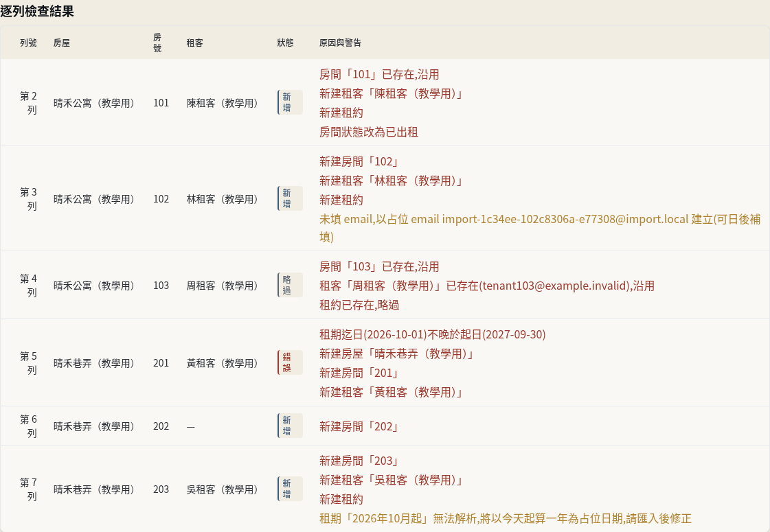
Task: Click the 新增 status badge in row 2
Action: [290, 102]
